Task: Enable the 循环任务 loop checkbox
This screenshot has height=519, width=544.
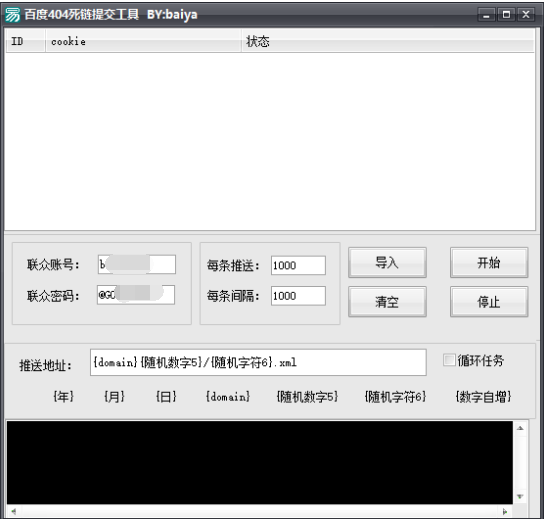Action: coord(449,360)
